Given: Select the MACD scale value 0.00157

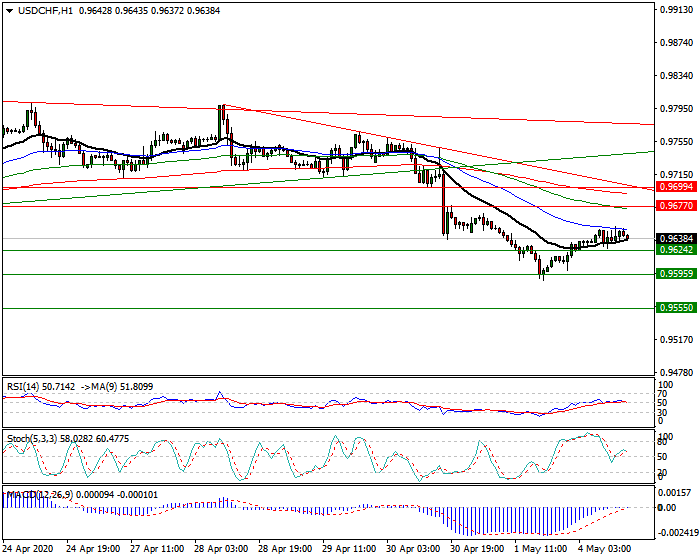Looking at the screenshot, I should coord(677,493).
